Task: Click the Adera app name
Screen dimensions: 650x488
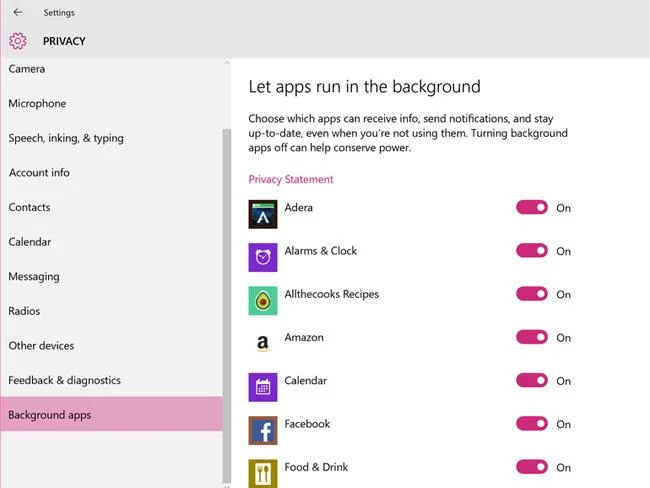Action: 298,207
